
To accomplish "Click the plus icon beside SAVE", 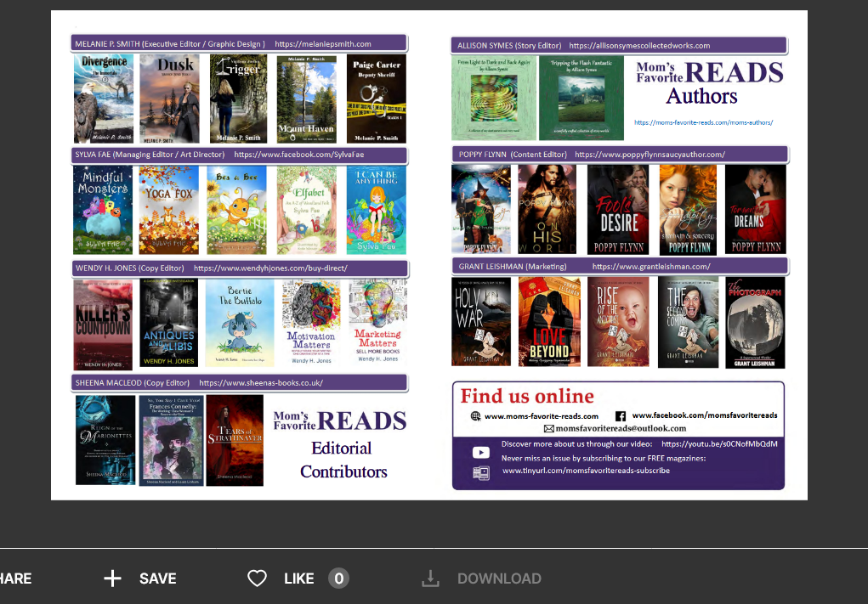I will coord(112,579).
